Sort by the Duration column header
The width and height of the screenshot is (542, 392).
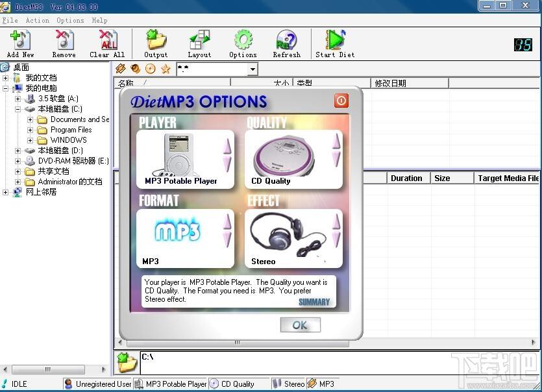pyautogui.click(x=408, y=178)
